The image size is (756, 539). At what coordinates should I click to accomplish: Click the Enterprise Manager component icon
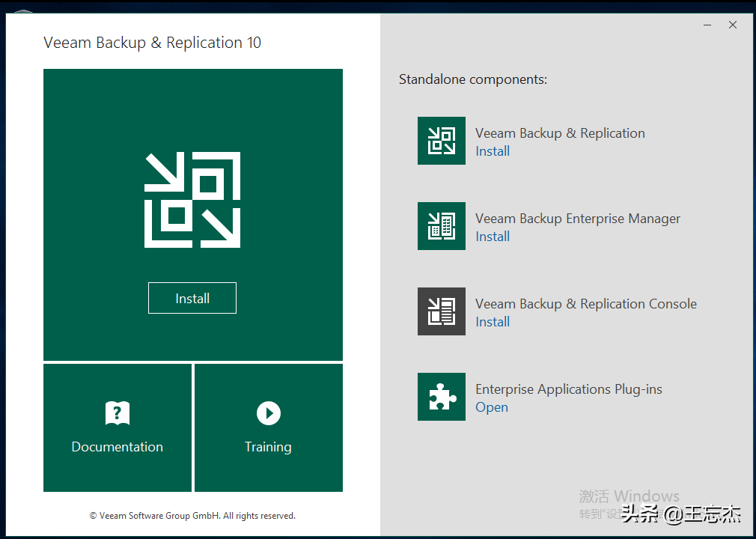click(442, 226)
